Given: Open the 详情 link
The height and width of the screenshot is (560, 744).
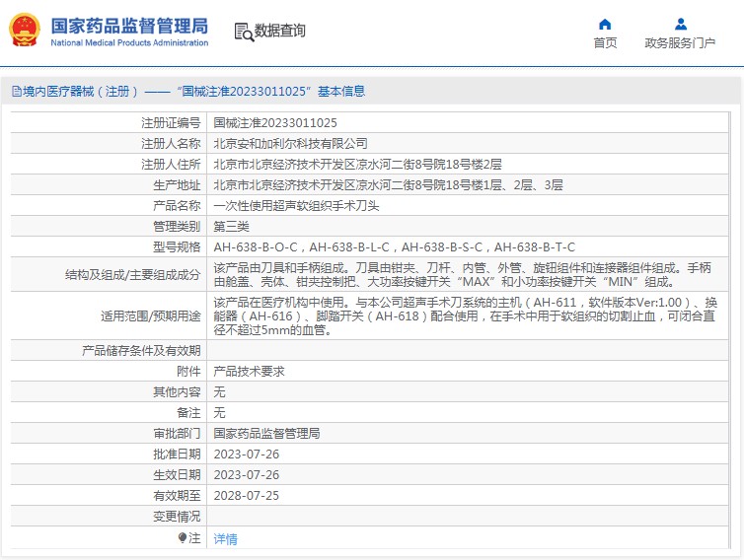Looking at the screenshot, I should tap(225, 538).
